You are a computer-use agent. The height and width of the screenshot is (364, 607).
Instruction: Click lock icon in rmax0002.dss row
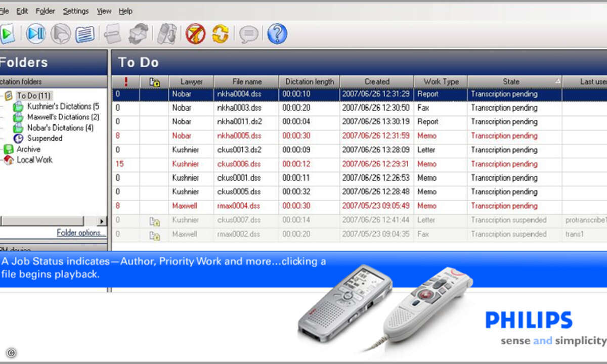(x=154, y=235)
